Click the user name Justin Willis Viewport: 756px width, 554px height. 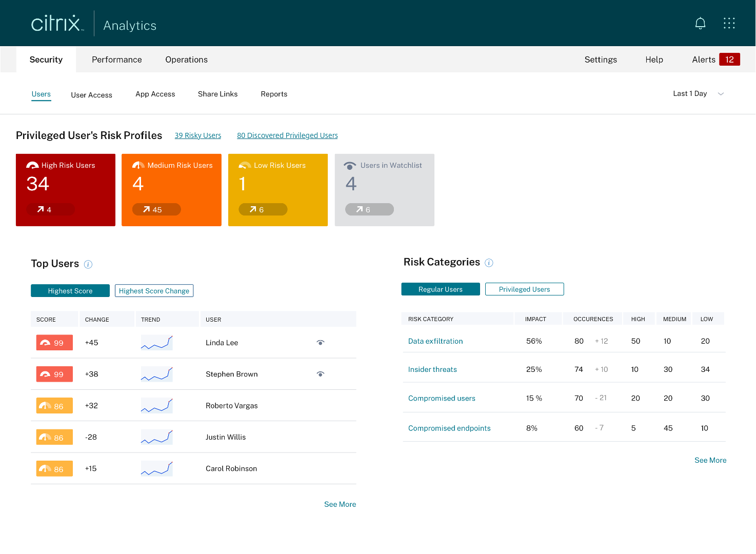(226, 437)
